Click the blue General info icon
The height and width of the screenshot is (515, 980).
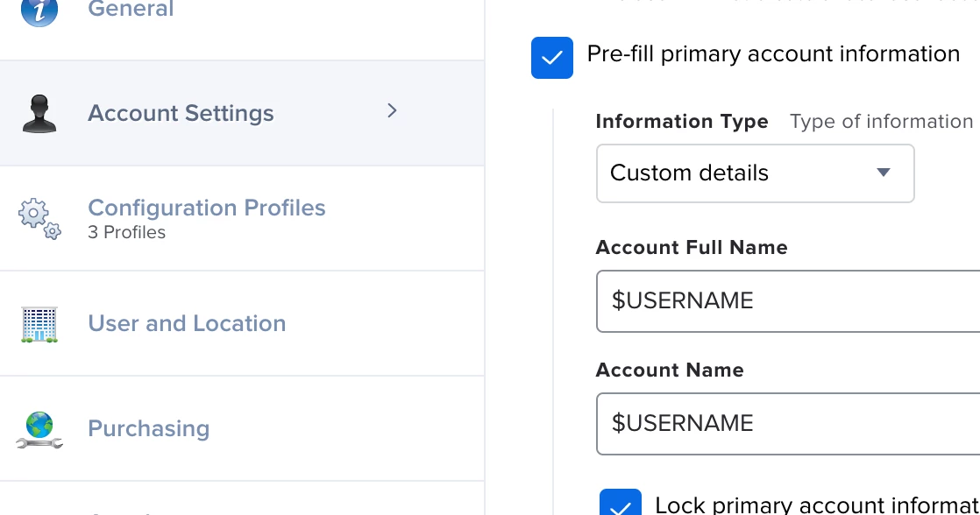39,11
